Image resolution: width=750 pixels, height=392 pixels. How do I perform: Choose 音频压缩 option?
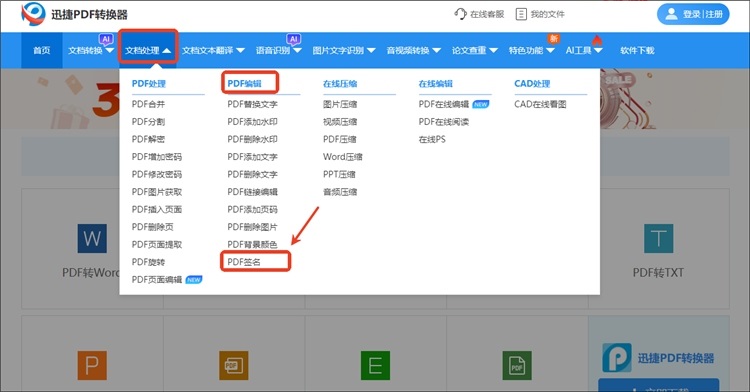coord(340,192)
